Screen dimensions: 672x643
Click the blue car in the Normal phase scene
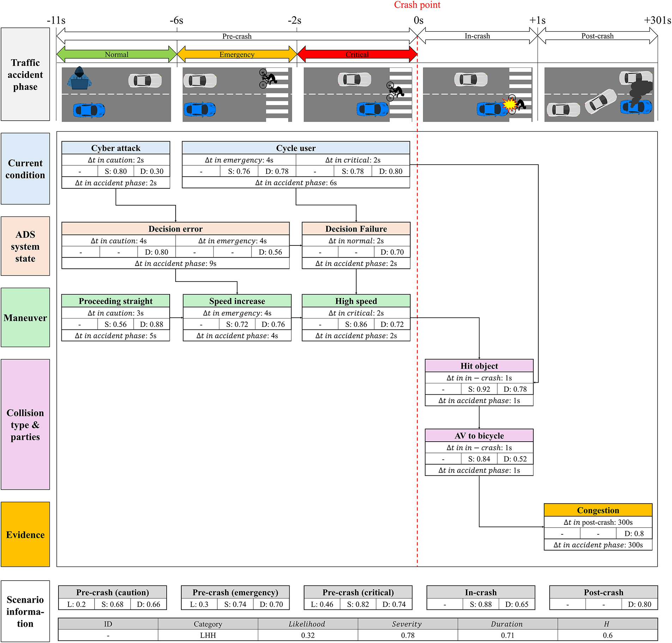[x=89, y=110]
